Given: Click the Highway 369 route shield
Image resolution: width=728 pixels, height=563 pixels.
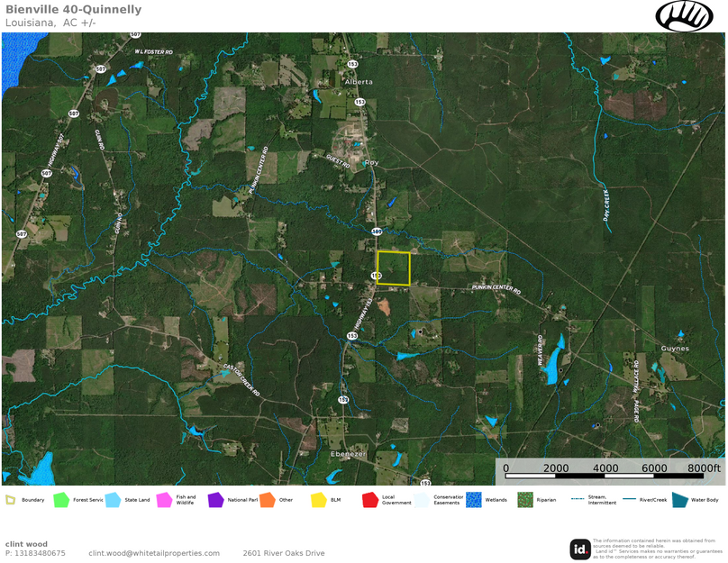Looking at the screenshot, I should (x=378, y=232).
